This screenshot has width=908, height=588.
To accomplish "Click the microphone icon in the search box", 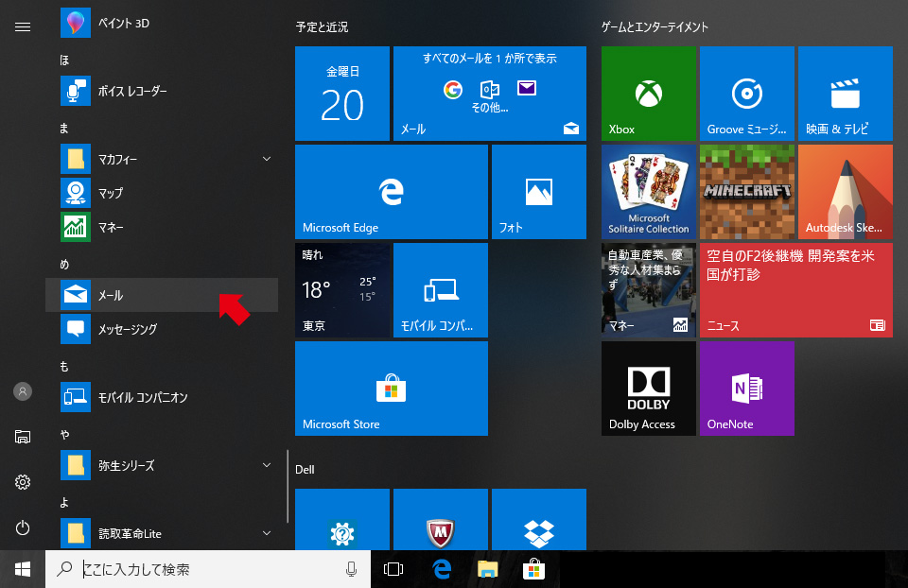I will [x=351, y=569].
